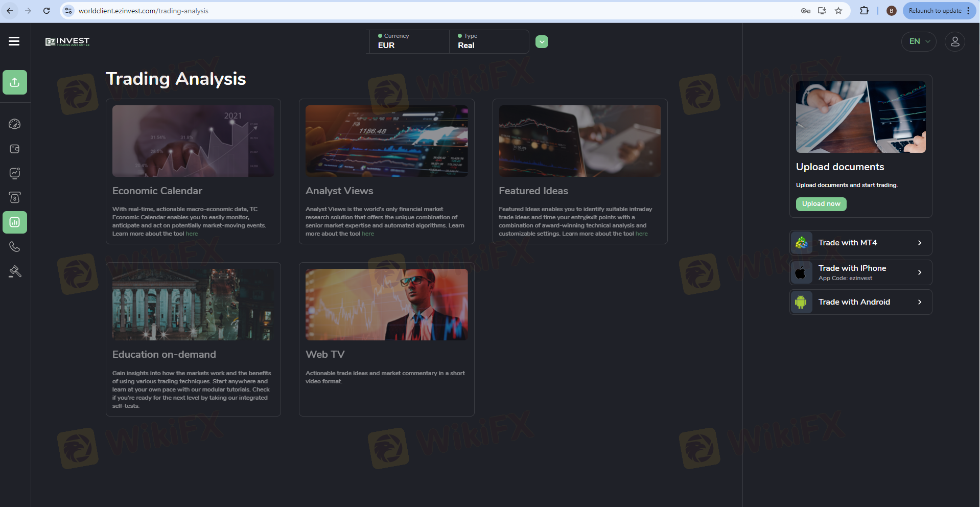Open the Web TV thumbnail image
This screenshot has width=980, height=507.
click(x=386, y=305)
